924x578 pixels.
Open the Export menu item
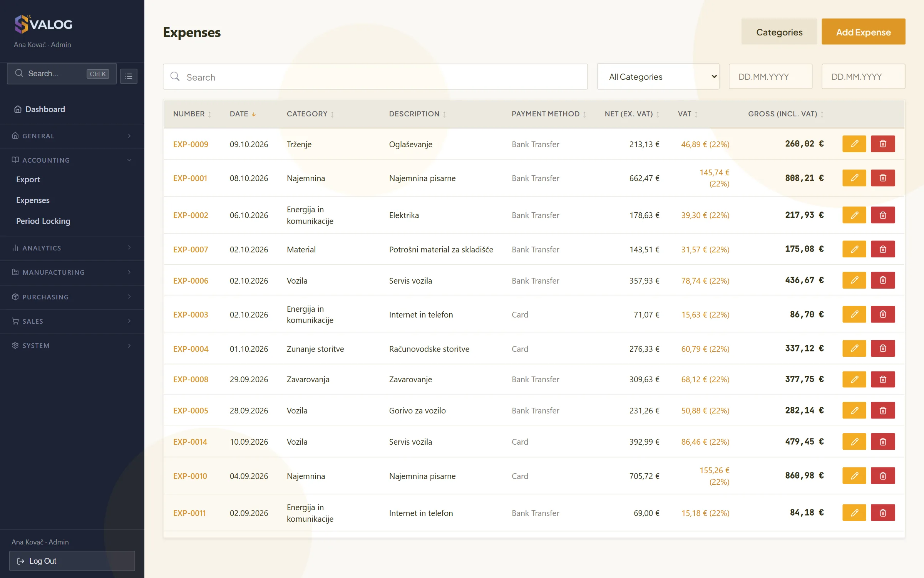click(28, 180)
